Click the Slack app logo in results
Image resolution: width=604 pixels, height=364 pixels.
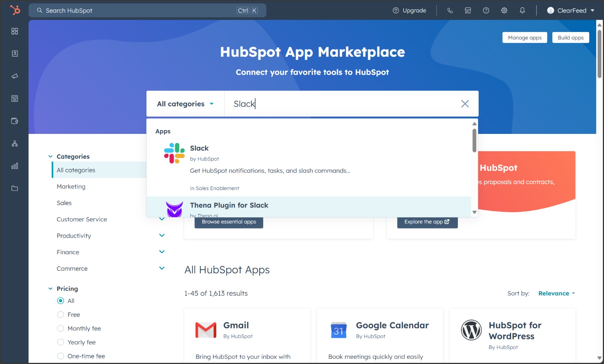(174, 153)
